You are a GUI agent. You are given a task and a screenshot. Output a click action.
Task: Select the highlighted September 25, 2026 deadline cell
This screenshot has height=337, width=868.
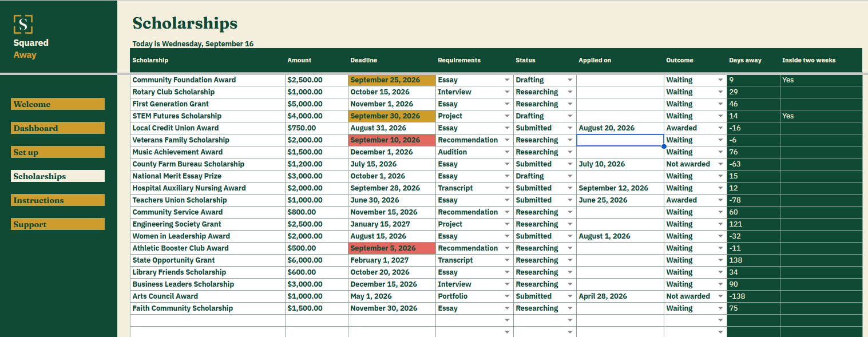point(392,80)
